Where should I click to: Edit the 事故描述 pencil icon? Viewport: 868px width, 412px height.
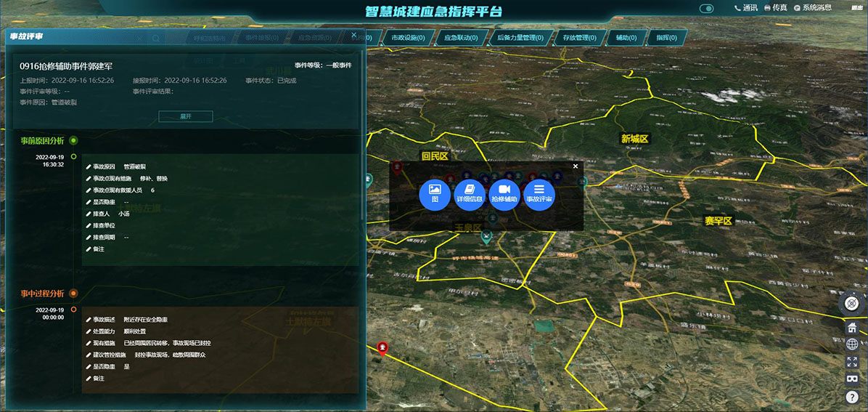pos(89,320)
